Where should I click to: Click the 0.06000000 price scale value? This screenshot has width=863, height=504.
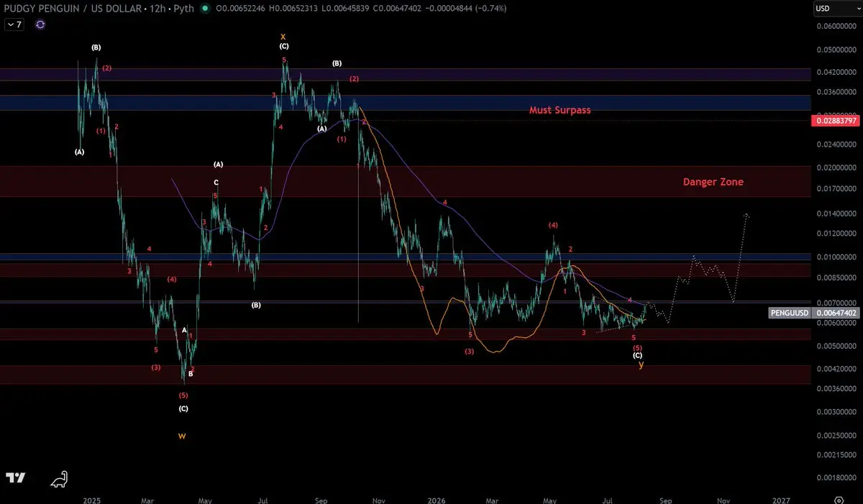836,27
